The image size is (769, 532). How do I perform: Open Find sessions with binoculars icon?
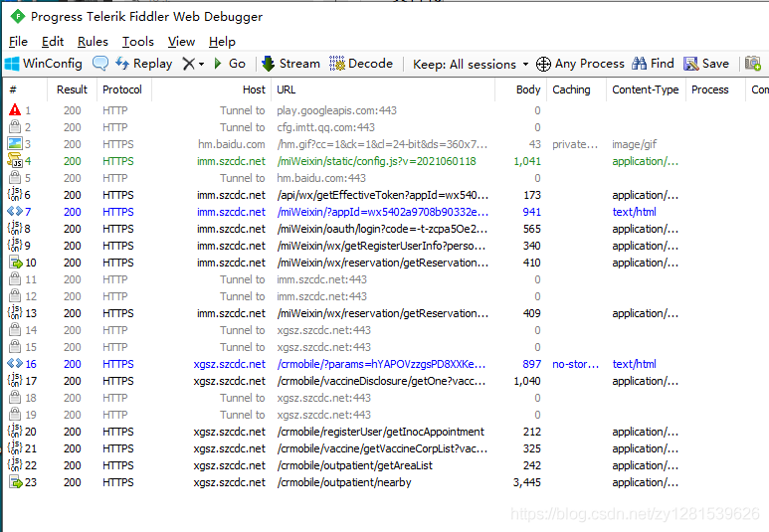point(653,64)
